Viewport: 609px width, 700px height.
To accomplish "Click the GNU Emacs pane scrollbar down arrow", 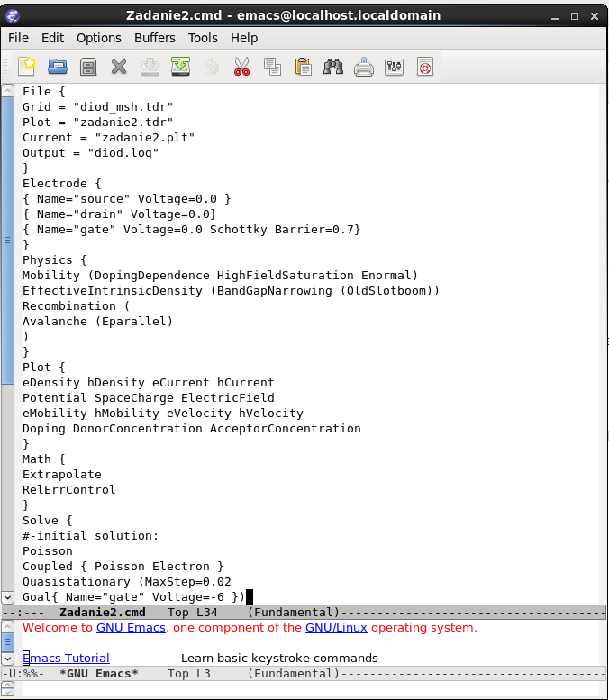I will [x=7, y=658].
